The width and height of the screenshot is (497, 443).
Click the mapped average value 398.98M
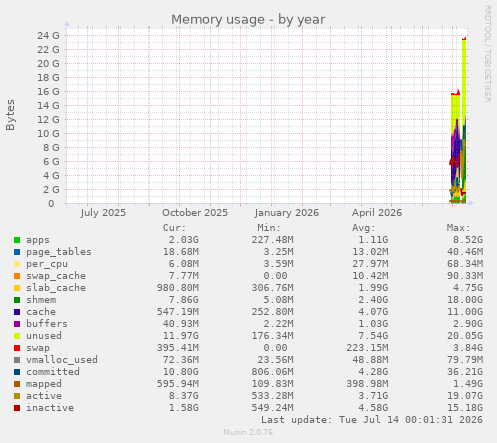click(367, 384)
